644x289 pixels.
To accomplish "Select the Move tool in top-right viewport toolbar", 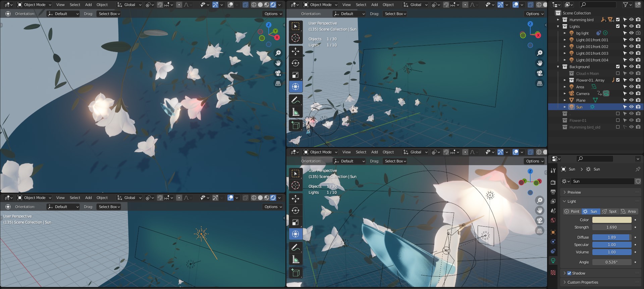I will 296,51.
